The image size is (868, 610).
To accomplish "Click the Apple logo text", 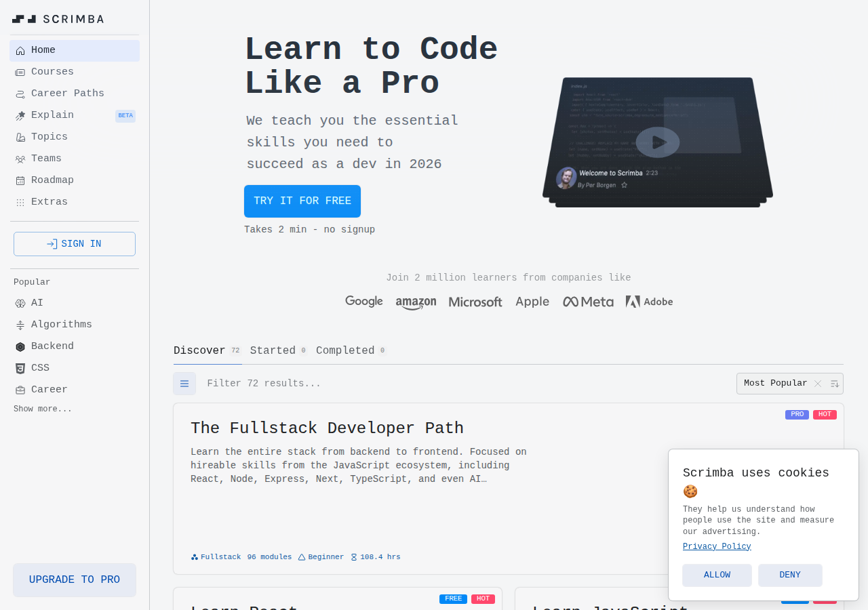I will (x=532, y=302).
